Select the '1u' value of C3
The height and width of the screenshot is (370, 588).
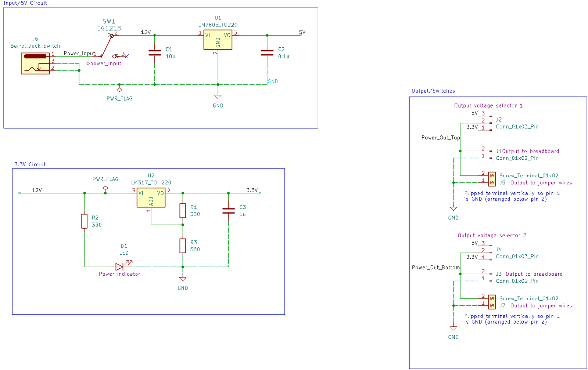pos(243,214)
